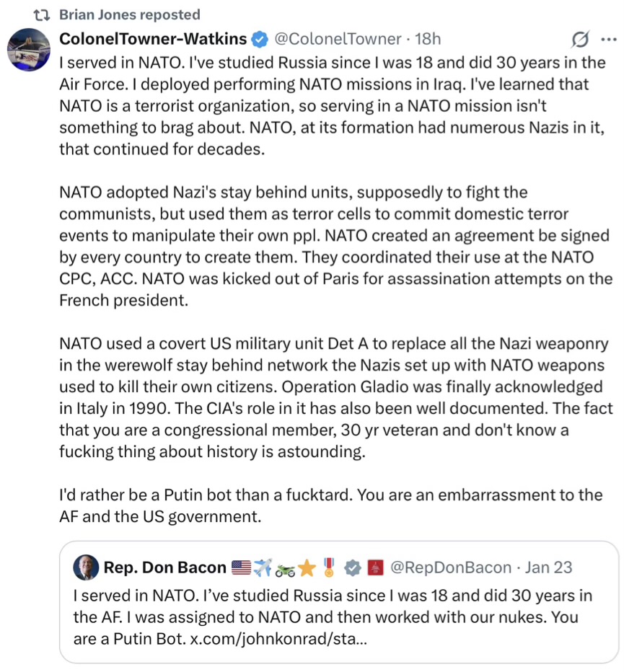
Task: Visit the @RepDonBacon handle
Action: coord(451,567)
